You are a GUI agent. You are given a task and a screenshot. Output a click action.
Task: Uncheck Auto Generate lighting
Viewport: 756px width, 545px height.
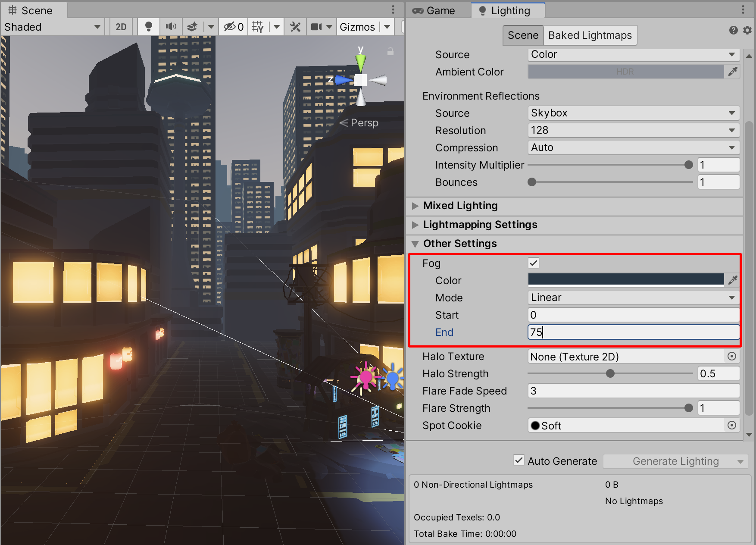tap(519, 460)
